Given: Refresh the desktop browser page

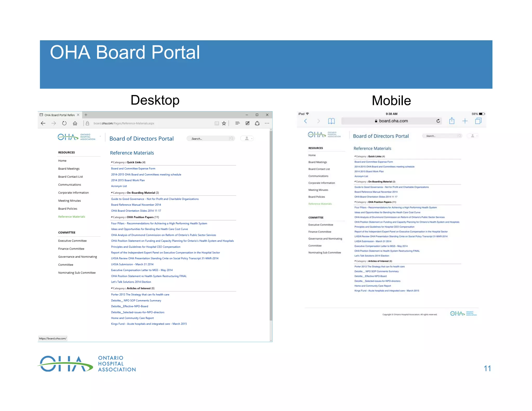Looking at the screenshot, I should [64, 123].
